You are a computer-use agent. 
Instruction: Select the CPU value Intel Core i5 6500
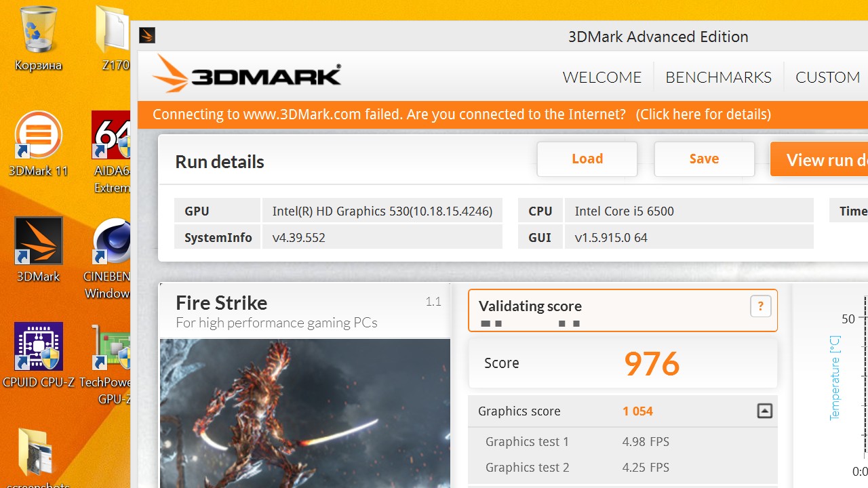tap(689, 211)
